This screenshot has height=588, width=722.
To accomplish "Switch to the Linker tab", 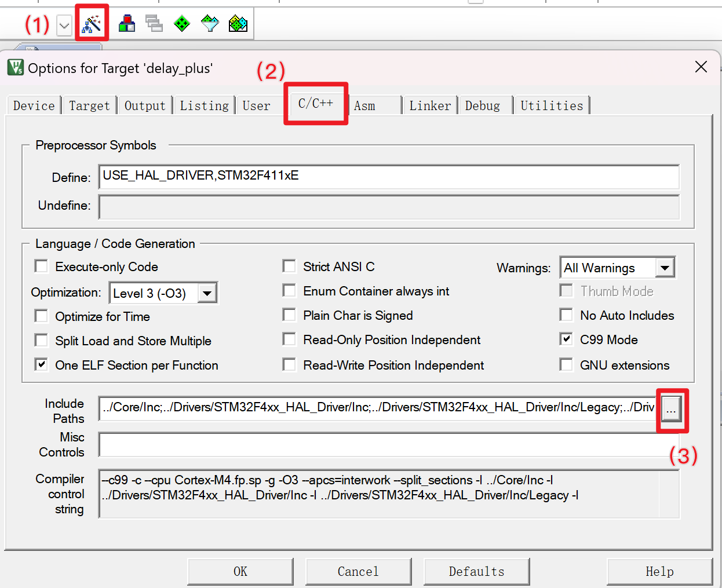I will (x=429, y=106).
